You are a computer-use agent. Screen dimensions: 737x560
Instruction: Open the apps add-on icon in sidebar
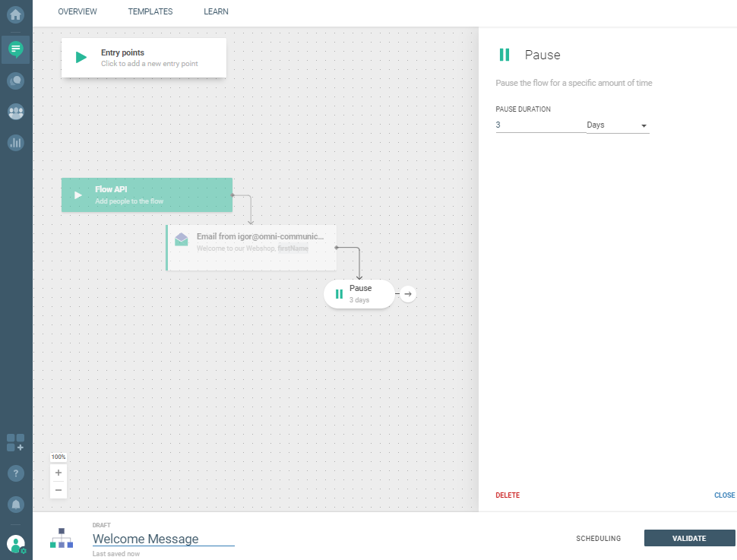(x=16, y=442)
